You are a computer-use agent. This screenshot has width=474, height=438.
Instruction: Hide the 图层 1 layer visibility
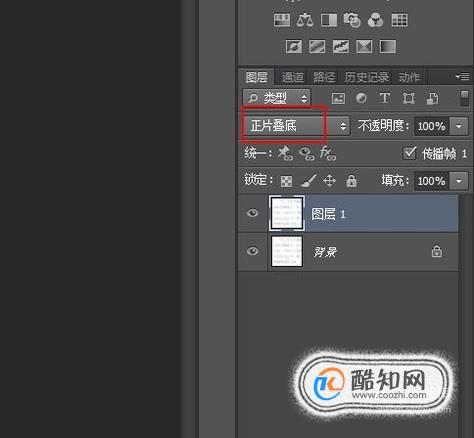tap(252, 213)
